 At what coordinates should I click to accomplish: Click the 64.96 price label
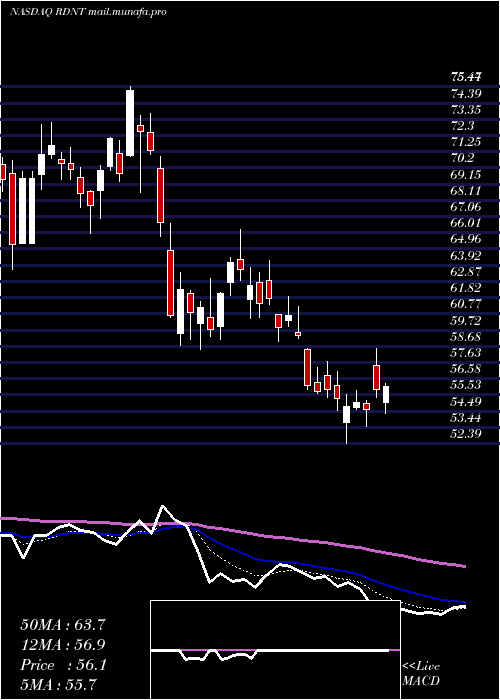point(467,240)
